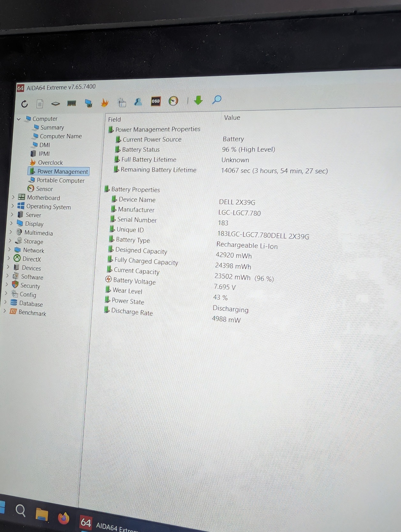Screen dimensions: 401x532
Task: Expand the Network tree node
Action: pos(10,249)
